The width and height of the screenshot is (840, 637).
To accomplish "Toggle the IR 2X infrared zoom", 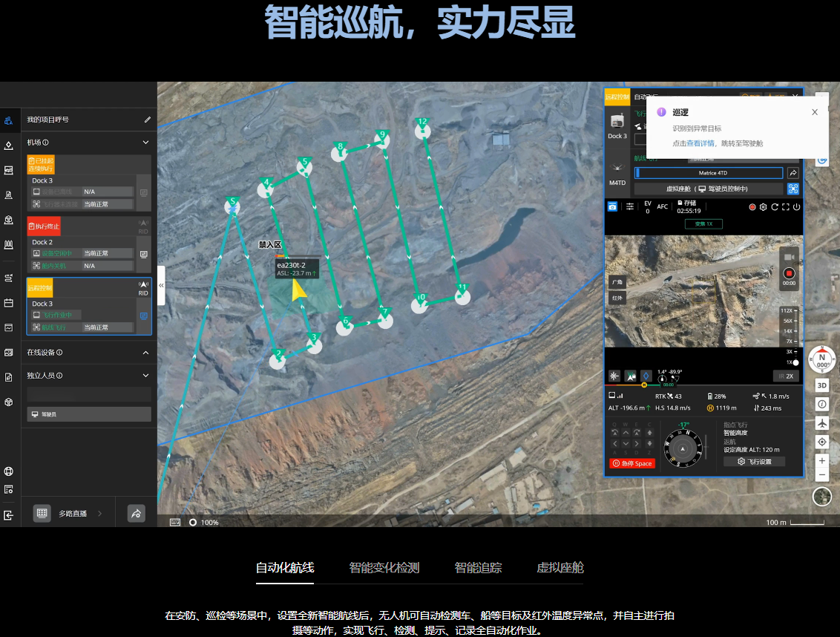I will click(x=785, y=376).
